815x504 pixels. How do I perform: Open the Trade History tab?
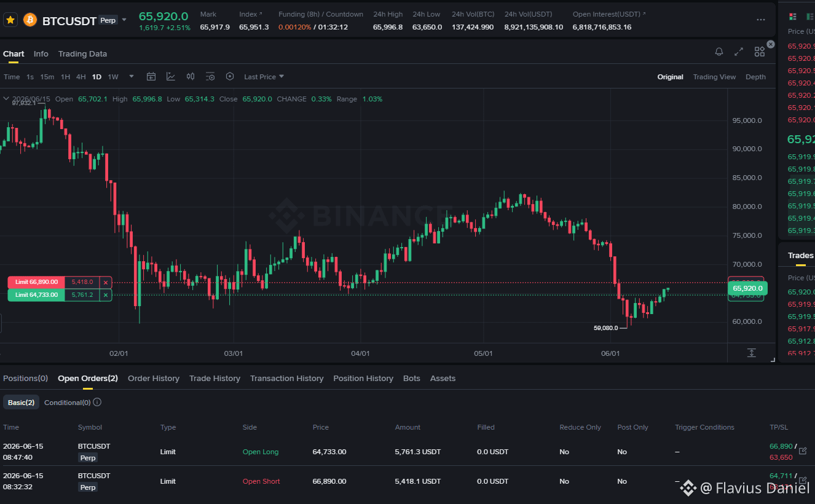[215, 379]
